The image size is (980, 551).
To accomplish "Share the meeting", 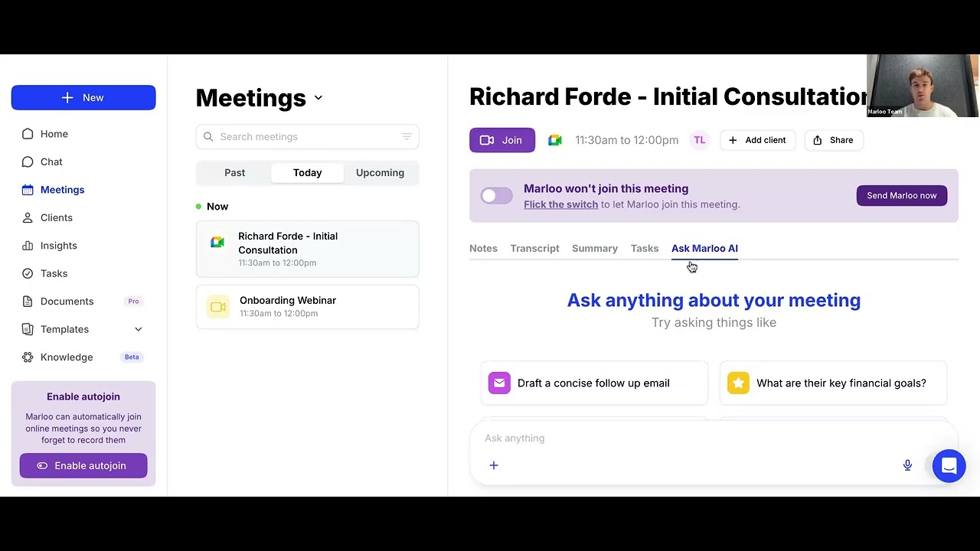I will pyautogui.click(x=833, y=140).
